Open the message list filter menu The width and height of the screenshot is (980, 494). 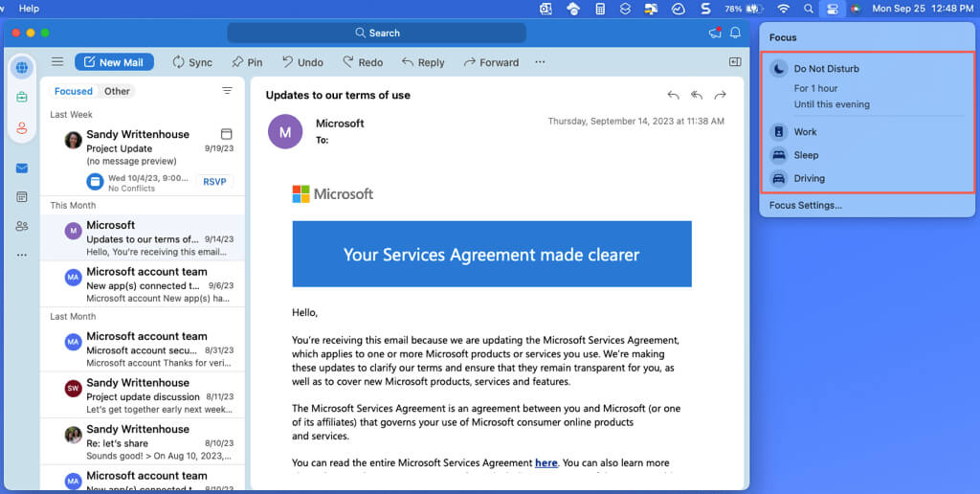coord(227,91)
